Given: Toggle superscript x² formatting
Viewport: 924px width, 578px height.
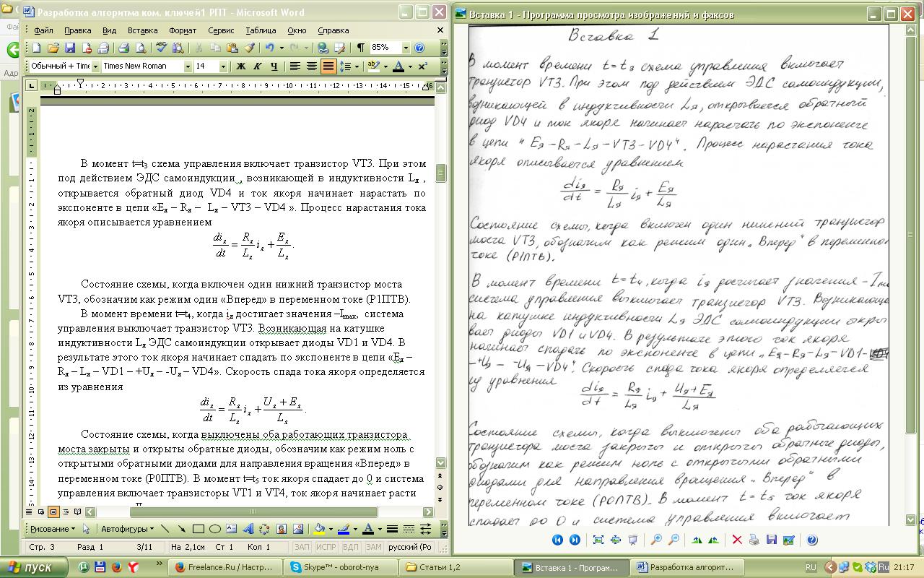Looking at the screenshot, I should pos(422,66).
